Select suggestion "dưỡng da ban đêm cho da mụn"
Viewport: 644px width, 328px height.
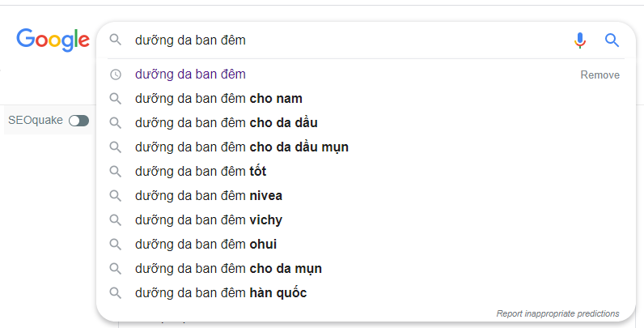point(228,269)
